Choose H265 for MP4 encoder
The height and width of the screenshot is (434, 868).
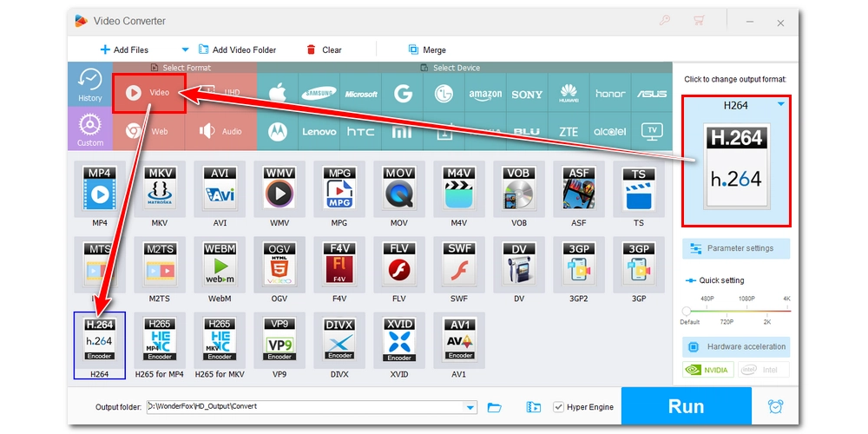tap(160, 340)
